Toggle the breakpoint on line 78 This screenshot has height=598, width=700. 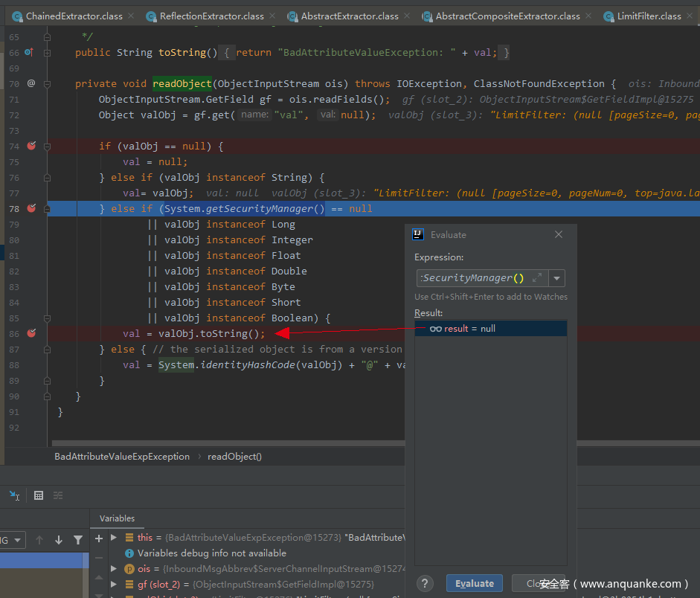tap(31, 209)
